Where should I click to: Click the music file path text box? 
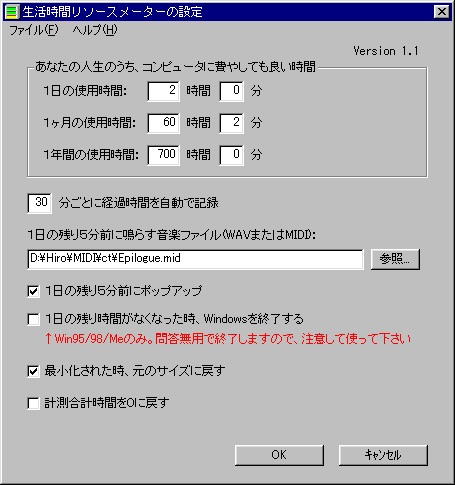point(195,259)
